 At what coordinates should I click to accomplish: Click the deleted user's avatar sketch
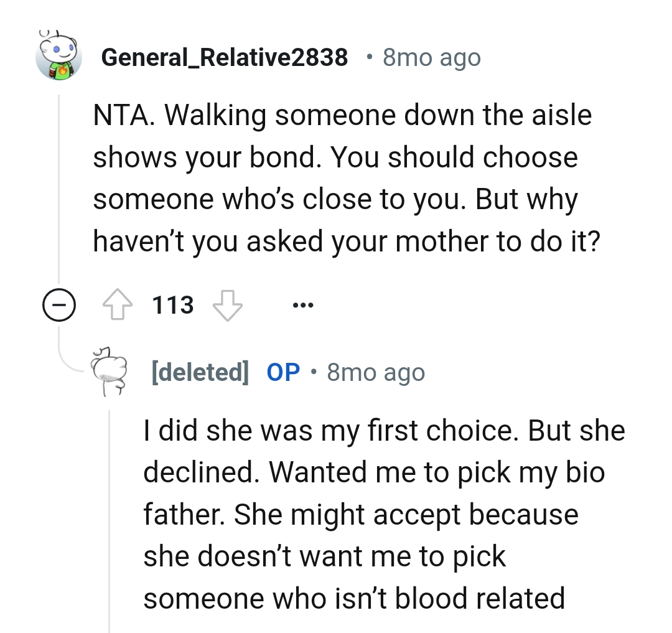point(112,371)
